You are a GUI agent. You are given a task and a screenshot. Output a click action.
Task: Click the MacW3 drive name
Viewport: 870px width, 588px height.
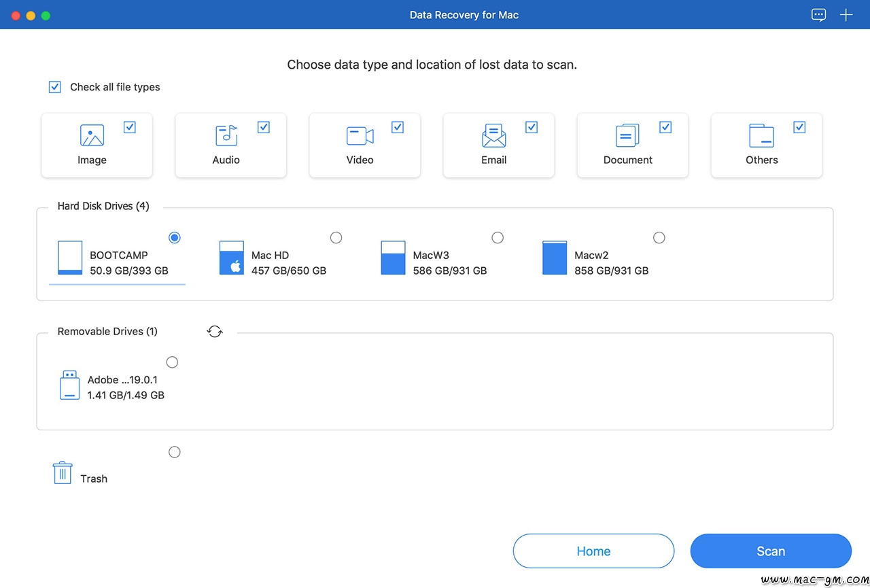tap(431, 256)
